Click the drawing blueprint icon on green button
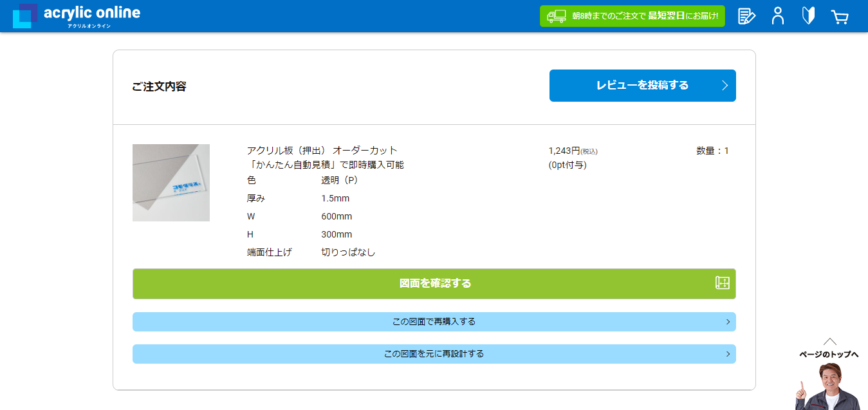868x410 pixels. tap(722, 283)
